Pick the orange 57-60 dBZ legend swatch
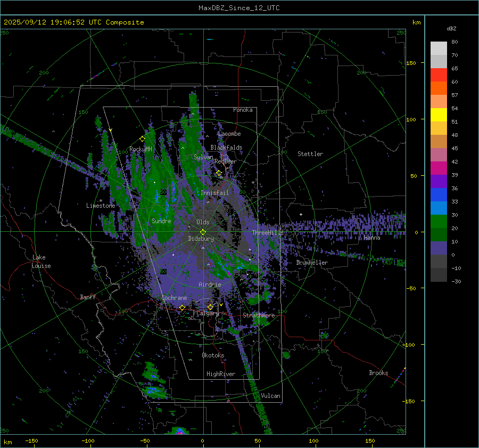The image size is (479, 448). 439,88
